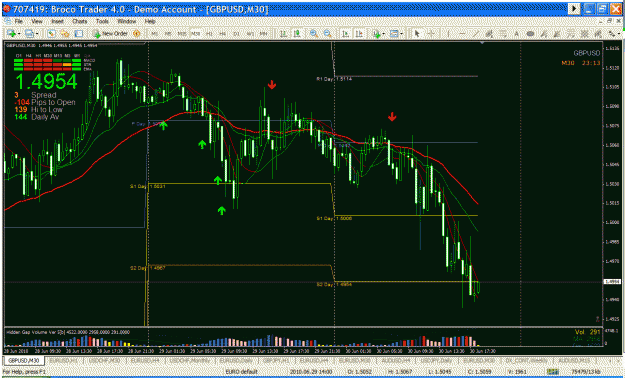625x378 pixels.
Task: Set timeframe to D1
Action: tap(236, 34)
